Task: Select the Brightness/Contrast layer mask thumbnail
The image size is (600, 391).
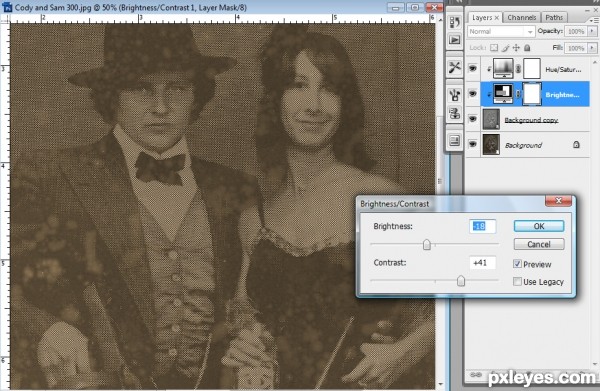Action: [532, 94]
